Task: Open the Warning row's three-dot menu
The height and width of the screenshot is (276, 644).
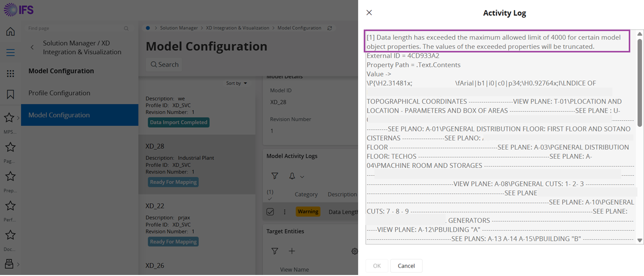Action: 285,212
